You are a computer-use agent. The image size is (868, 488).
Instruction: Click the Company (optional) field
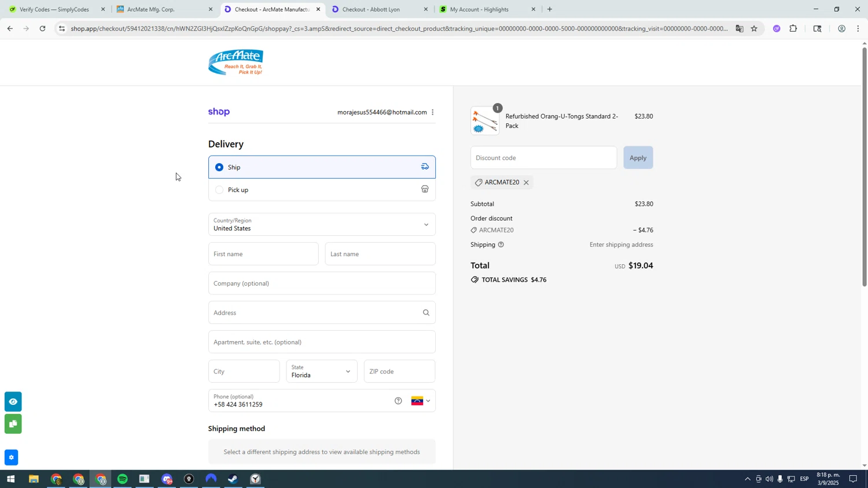(x=322, y=283)
